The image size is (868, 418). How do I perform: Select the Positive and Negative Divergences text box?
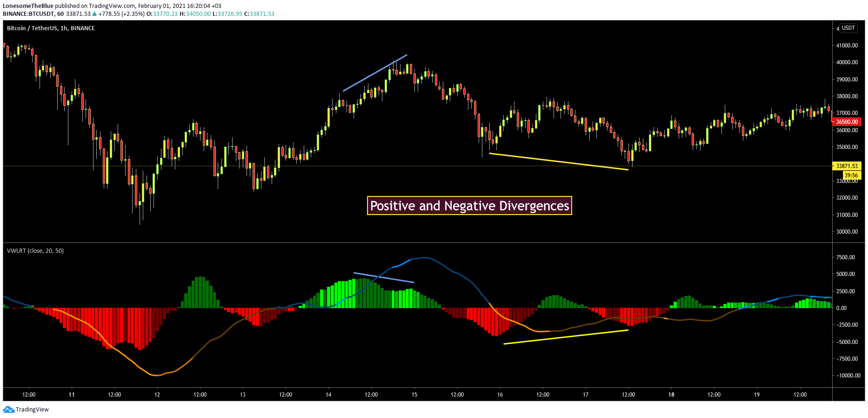[469, 206]
